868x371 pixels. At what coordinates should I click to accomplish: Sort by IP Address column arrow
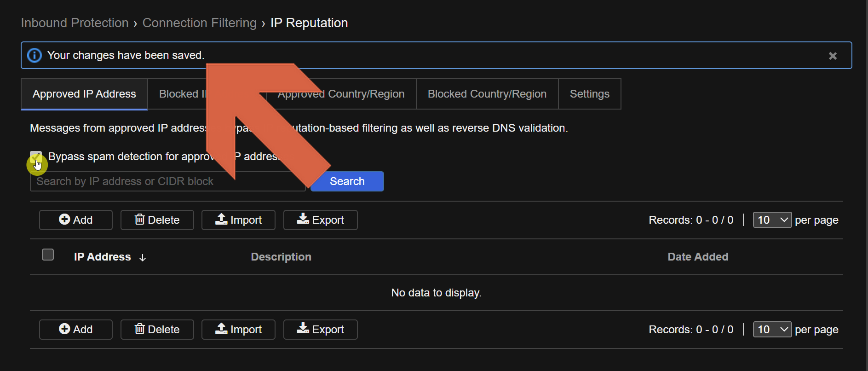click(x=143, y=257)
